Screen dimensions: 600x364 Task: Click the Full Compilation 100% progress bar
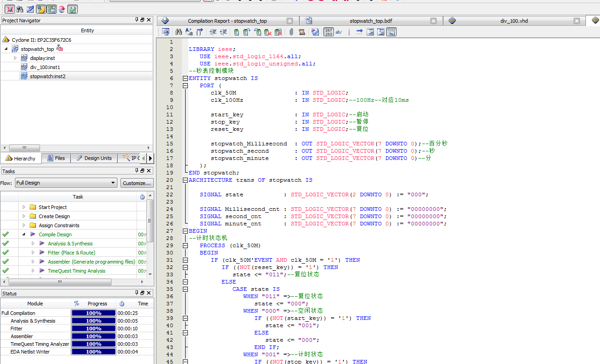pyautogui.click(x=94, y=313)
